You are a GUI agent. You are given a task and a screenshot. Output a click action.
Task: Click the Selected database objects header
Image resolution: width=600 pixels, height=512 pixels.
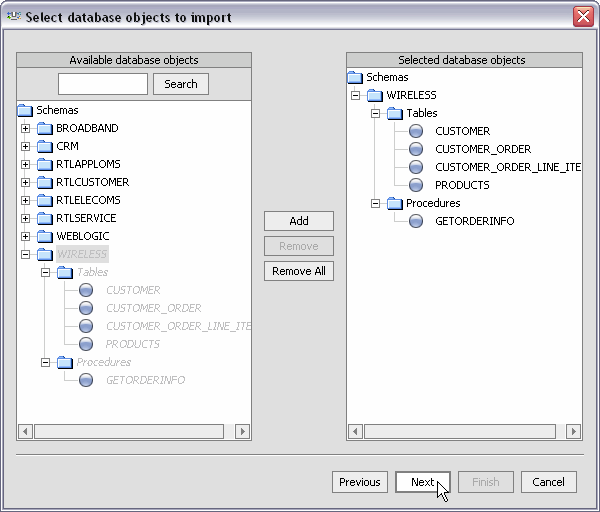point(464,60)
